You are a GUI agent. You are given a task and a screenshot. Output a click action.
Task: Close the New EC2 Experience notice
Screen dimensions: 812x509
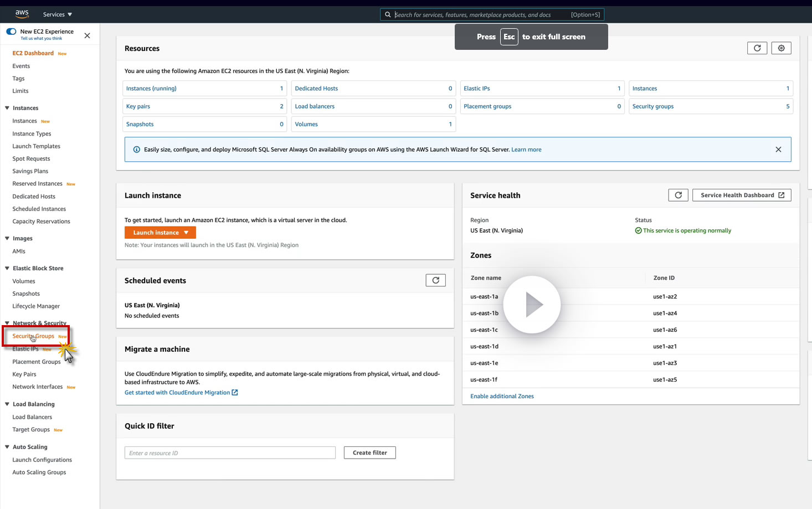87,35
